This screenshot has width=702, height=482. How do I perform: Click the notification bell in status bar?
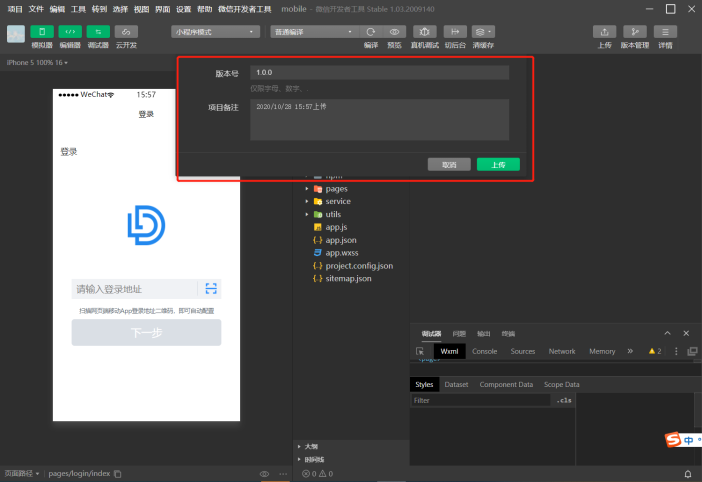click(x=687, y=473)
